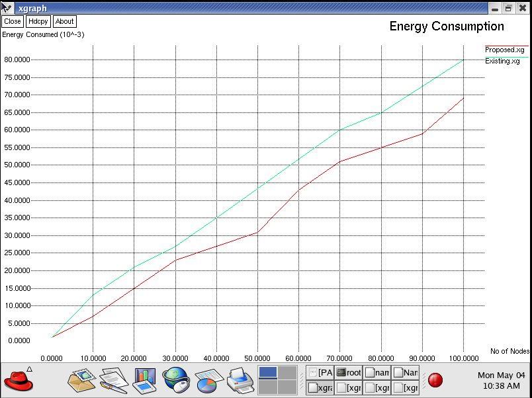532x398 pixels.
Task: Click the red update alert notification icon
Action: 435,380
